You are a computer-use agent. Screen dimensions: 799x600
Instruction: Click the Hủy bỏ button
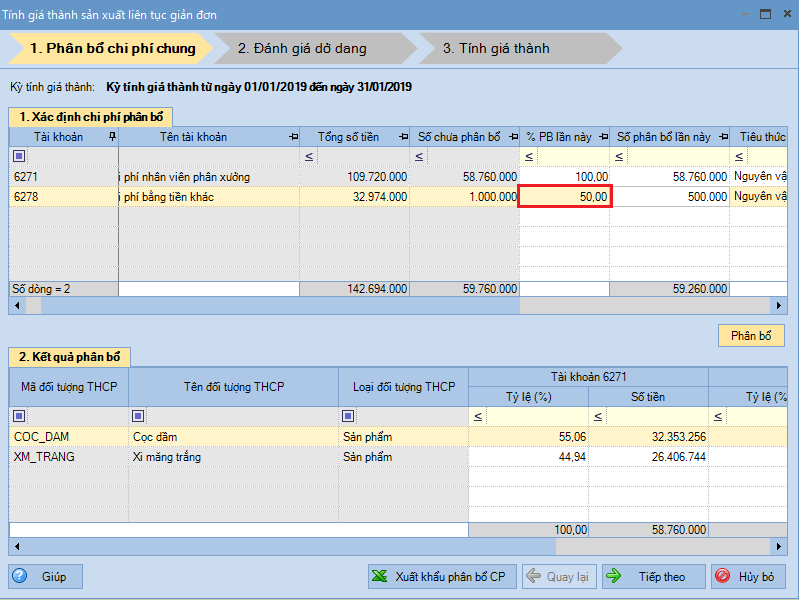pos(749,577)
